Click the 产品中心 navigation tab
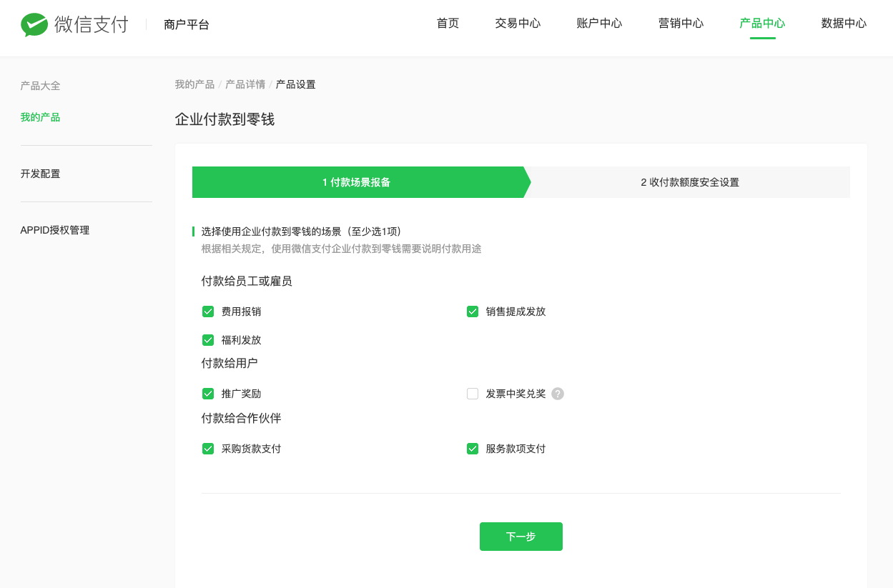Screen dimensions: 893x588 point(762,24)
